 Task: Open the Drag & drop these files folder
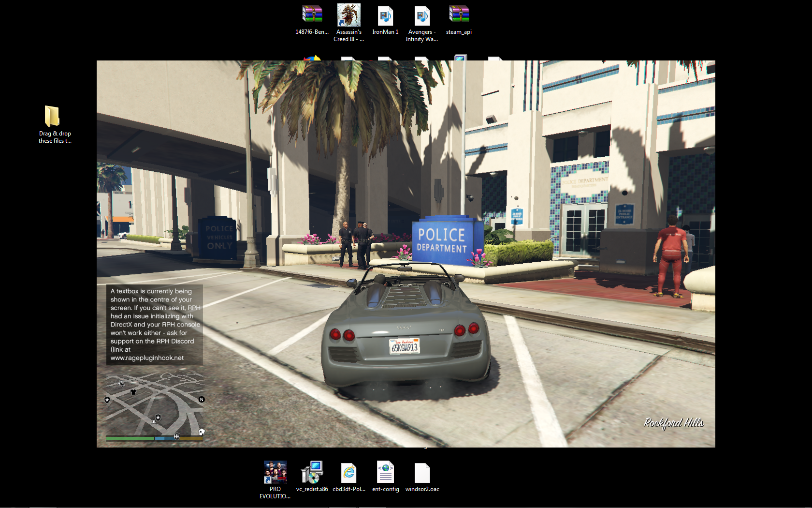(55, 124)
